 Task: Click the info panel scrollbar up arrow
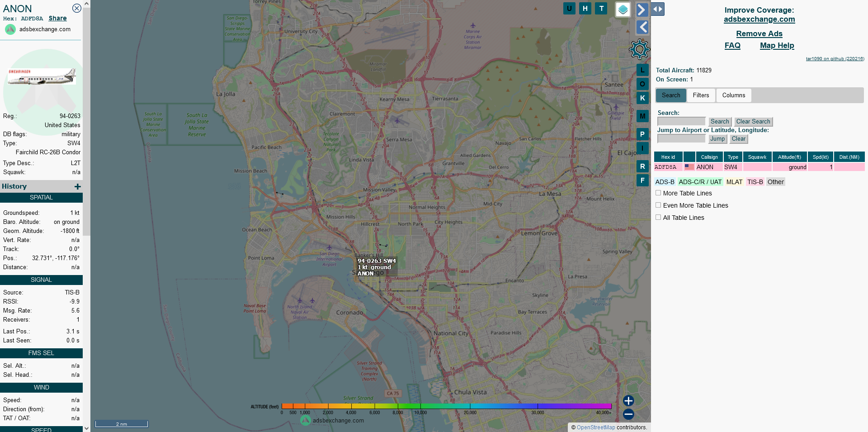click(86, 4)
